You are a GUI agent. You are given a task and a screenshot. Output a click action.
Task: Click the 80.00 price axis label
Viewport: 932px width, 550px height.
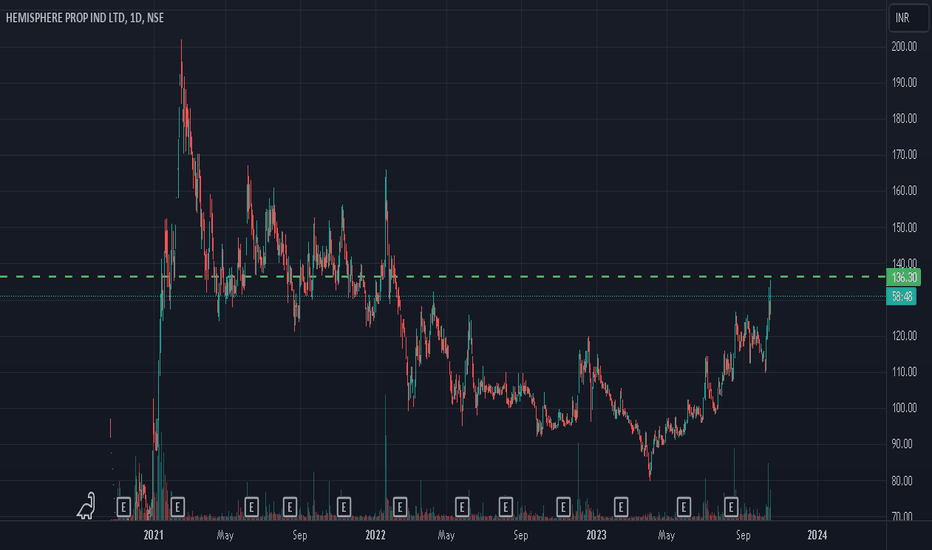pos(904,480)
